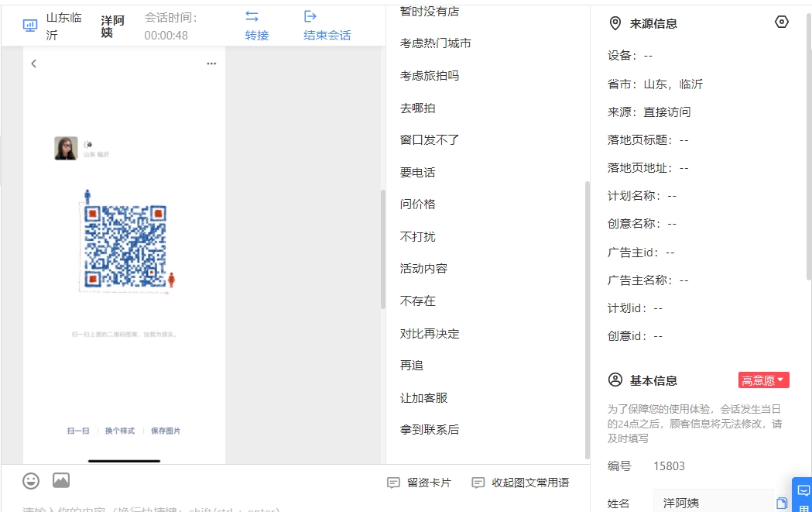Click the insert image icon
Viewport: 812px width, 512px height.
tap(61, 480)
